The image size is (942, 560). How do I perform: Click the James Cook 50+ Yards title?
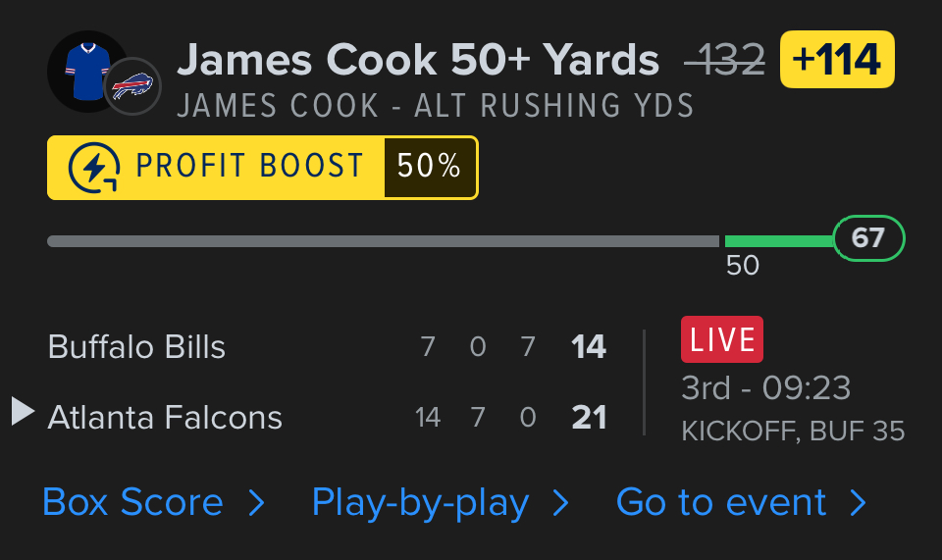coord(418,61)
